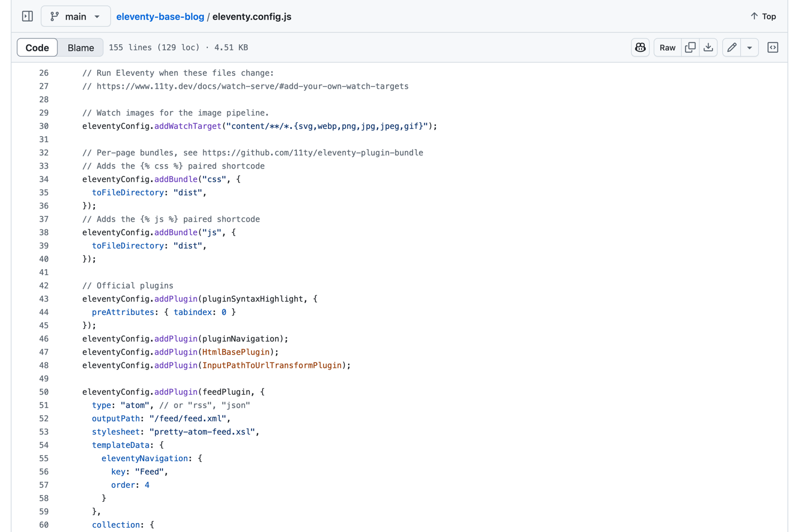This screenshot has width=799, height=532.
Task: Click the eleventyNavigation property name
Action: 145,458
